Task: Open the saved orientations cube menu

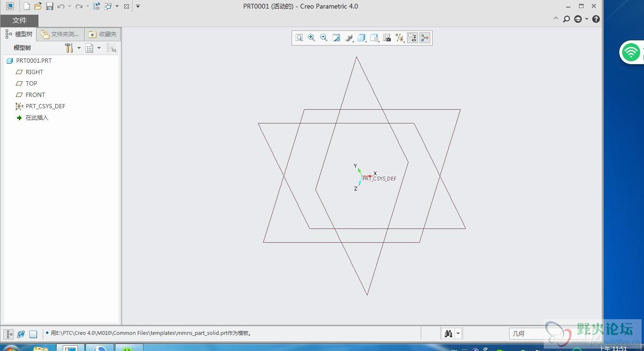Action: click(362, 38)
